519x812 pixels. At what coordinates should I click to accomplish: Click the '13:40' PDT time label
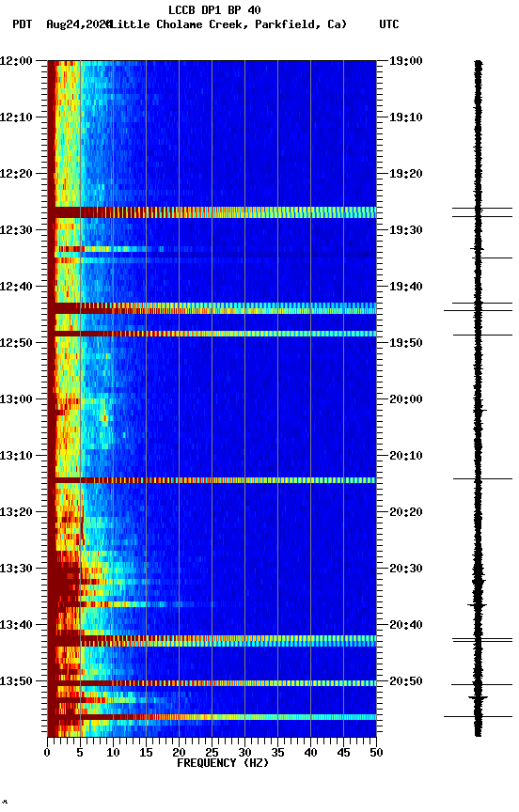pyautogui.click(x=16, y=625)
